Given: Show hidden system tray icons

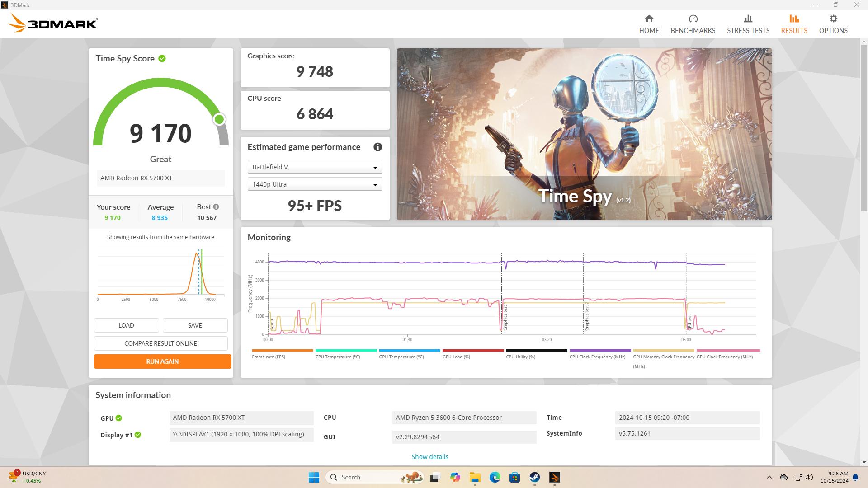Looking at the screenshot, I should coord(769,477).
